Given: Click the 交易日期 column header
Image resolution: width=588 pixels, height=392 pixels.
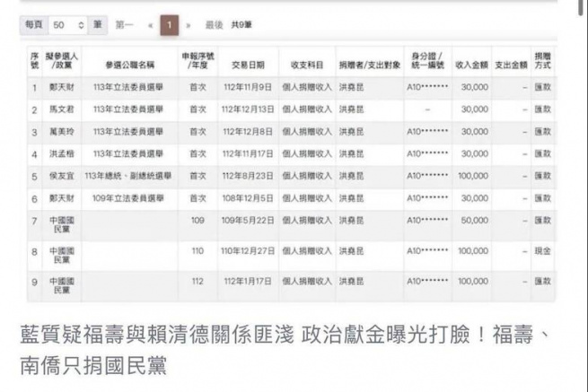Looking at the screenshot, I should [249, 65].
